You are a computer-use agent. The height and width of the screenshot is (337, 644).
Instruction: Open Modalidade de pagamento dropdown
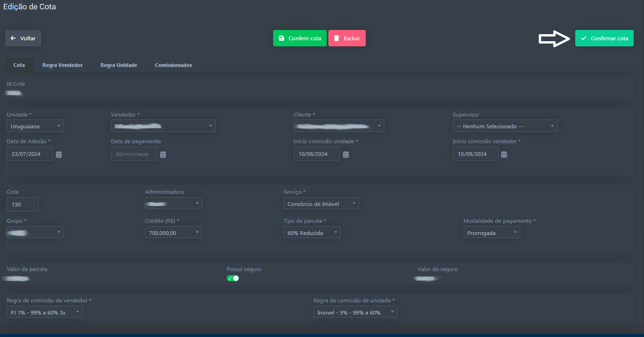[x=492, y=233]
